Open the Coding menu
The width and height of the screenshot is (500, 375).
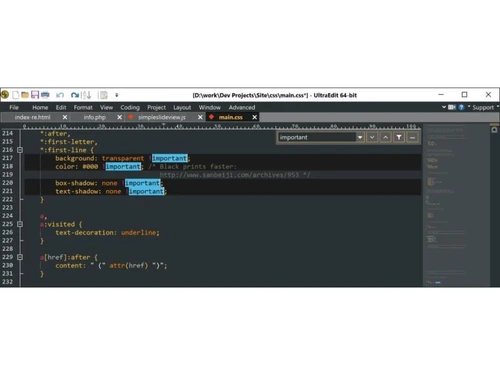click(130, 107)
